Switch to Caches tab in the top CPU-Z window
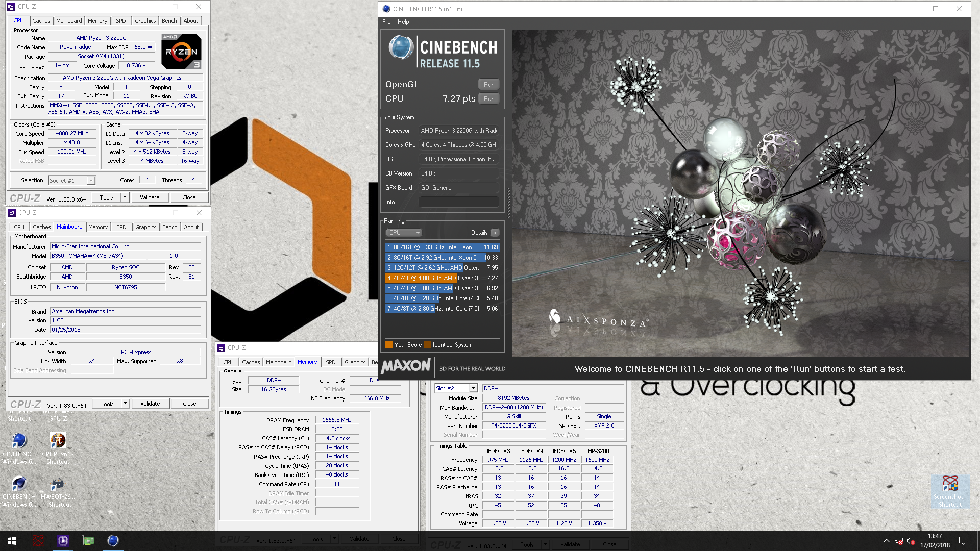980x551 pixels. 41,21
